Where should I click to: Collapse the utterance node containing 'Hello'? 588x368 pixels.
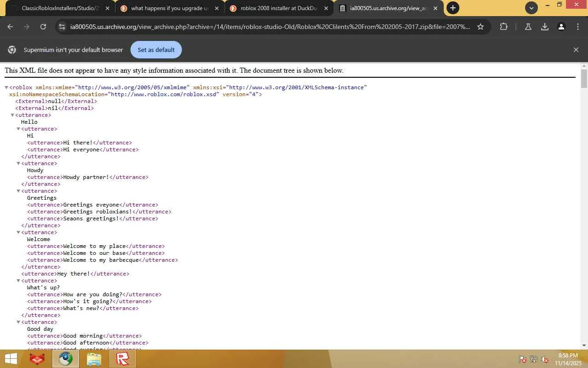coord(12,115)
